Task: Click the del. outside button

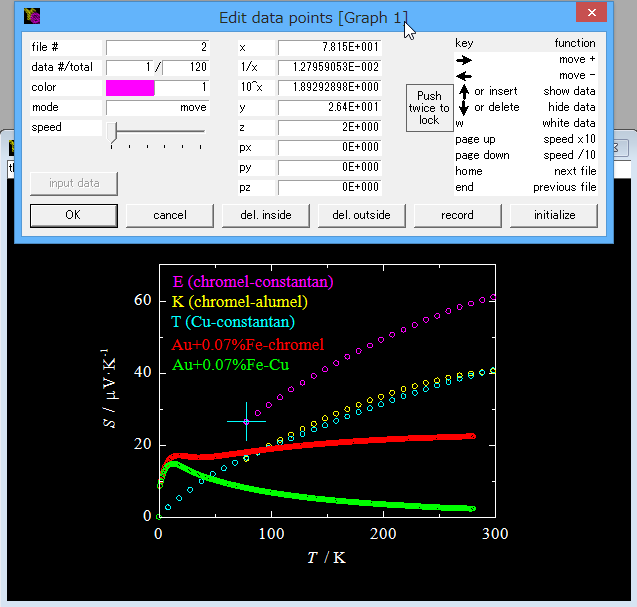Action: point(362,215)
